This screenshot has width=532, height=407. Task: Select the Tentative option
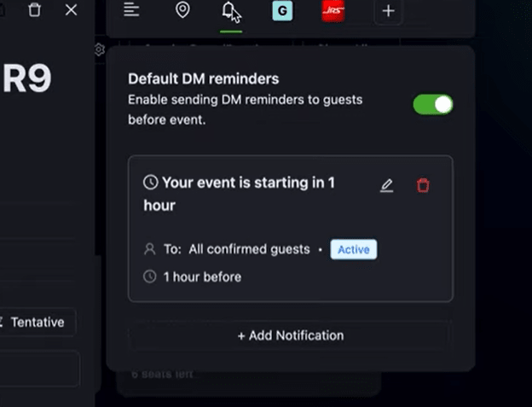click(x=38, y=323)
